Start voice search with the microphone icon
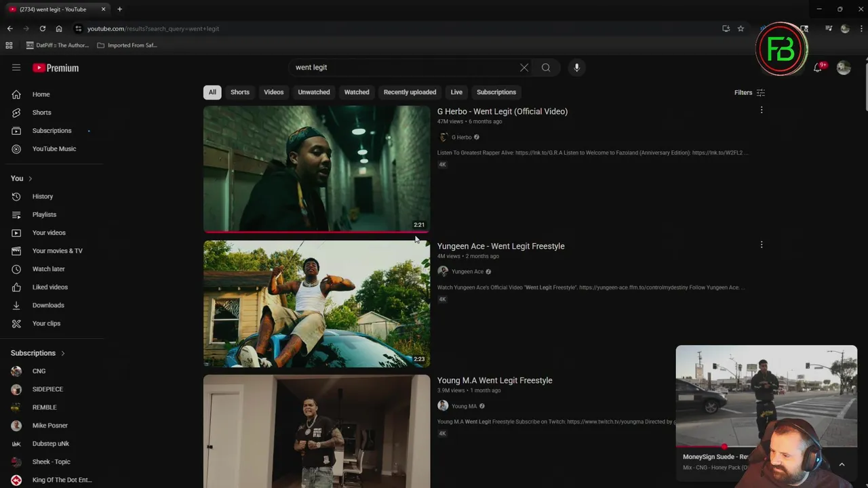 (576, 67)
